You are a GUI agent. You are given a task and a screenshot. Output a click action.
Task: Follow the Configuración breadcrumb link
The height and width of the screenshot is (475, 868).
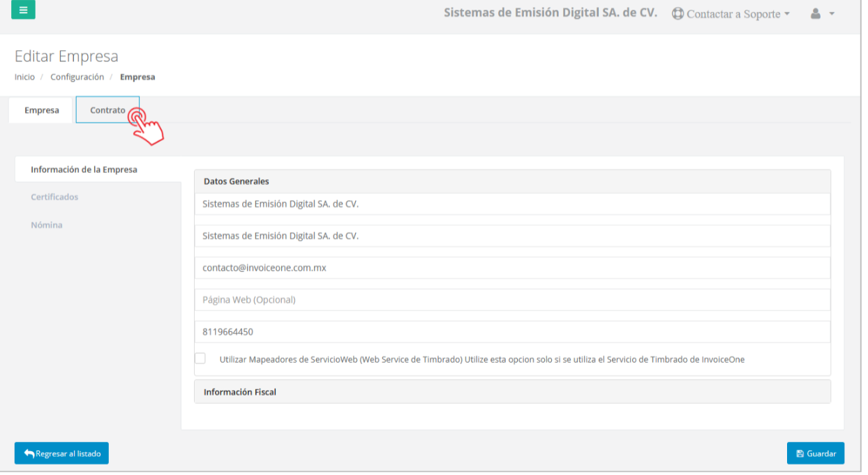[x=77, y=77]
